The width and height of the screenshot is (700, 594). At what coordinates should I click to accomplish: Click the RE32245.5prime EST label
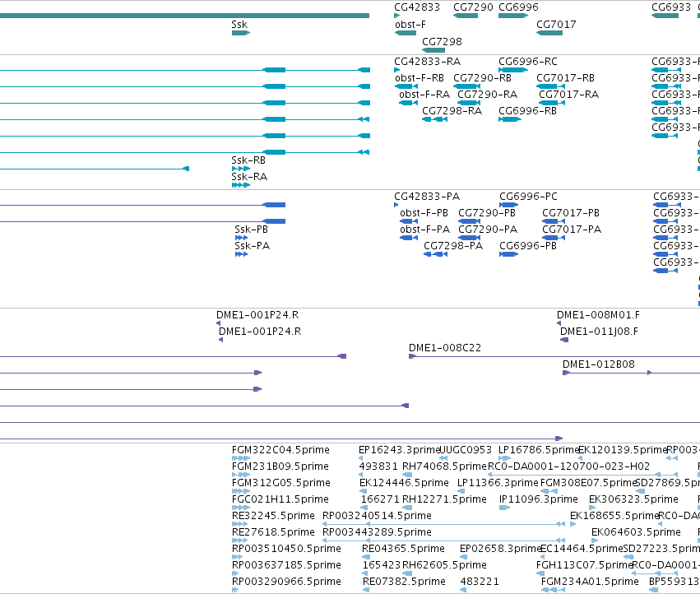[x=273, y=517]
